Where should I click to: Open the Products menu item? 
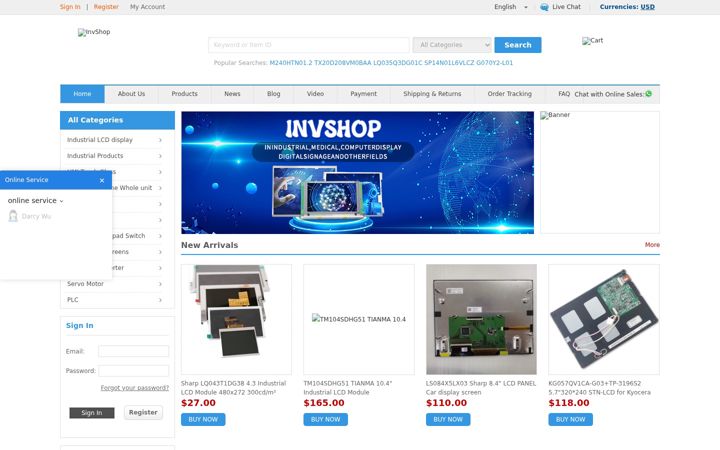185,94
